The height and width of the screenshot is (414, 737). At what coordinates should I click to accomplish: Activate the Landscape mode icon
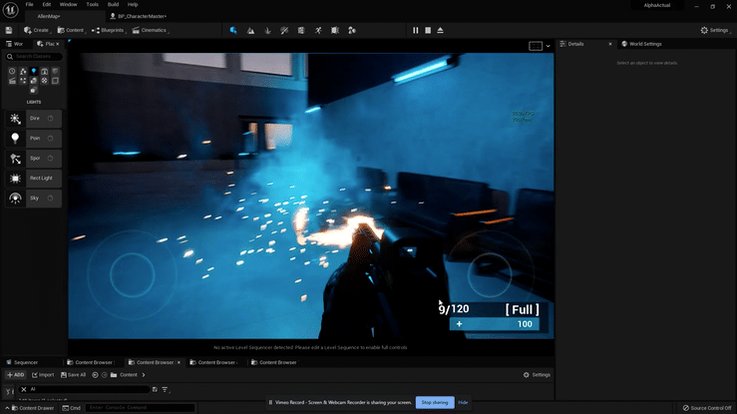pyautogui.click(x=251, y=30)
